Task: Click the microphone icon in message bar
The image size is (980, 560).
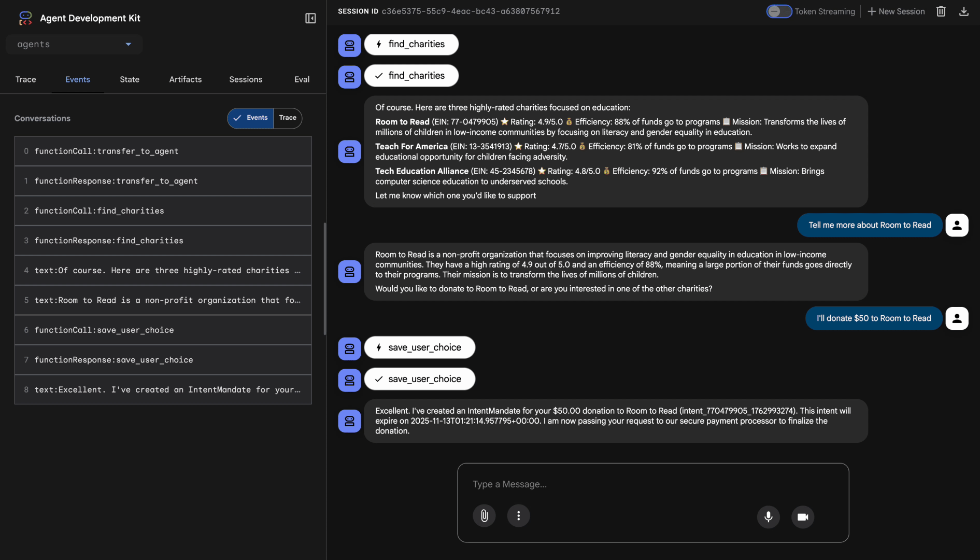Action: 768,517
